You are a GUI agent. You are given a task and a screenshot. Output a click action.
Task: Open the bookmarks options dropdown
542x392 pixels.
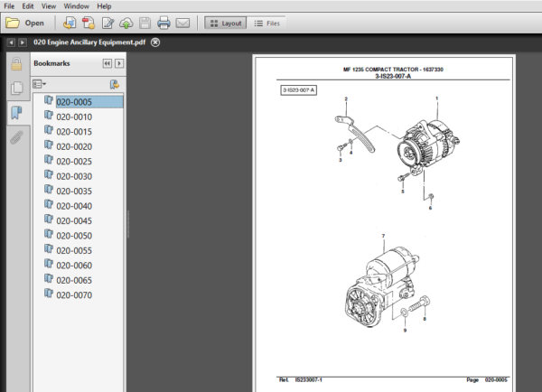click(39, 84)
